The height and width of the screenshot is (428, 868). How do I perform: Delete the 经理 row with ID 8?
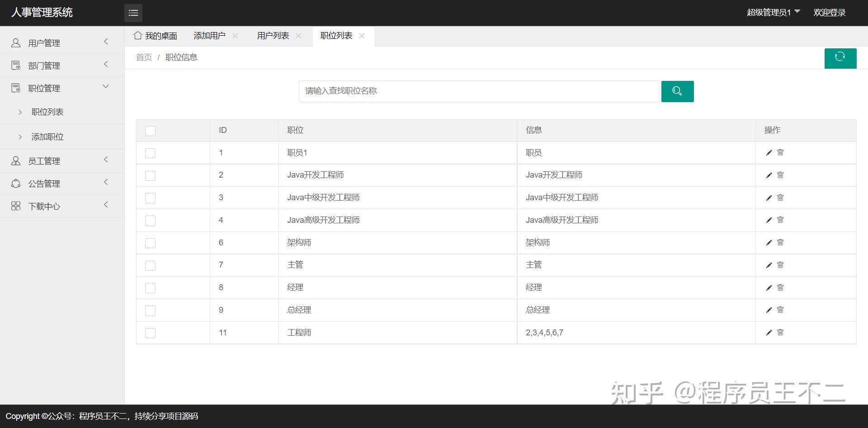[780, 287]
